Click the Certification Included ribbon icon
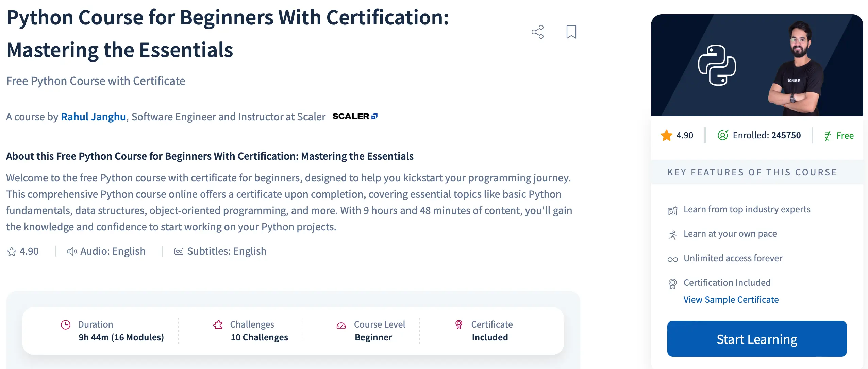 coord(672,283)
